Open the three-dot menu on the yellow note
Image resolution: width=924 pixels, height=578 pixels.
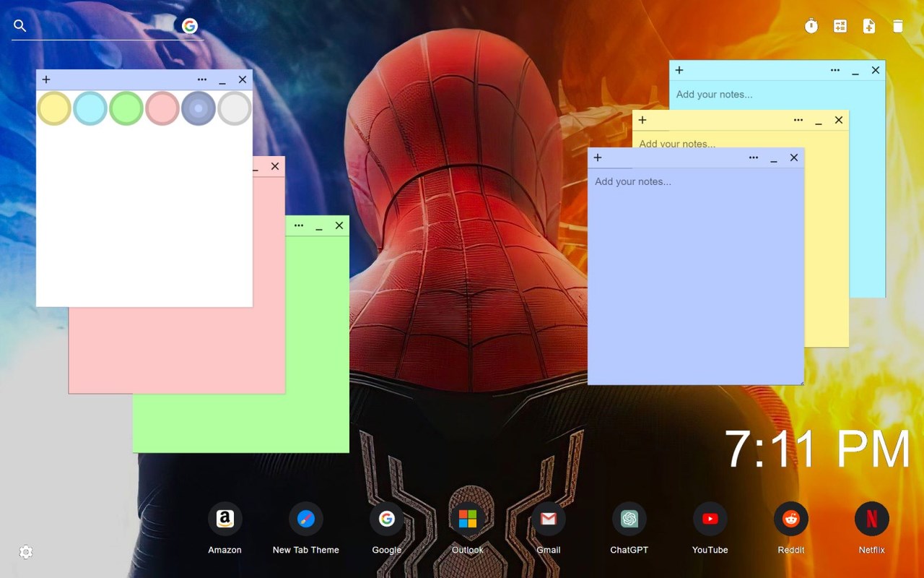click(798, 120)
